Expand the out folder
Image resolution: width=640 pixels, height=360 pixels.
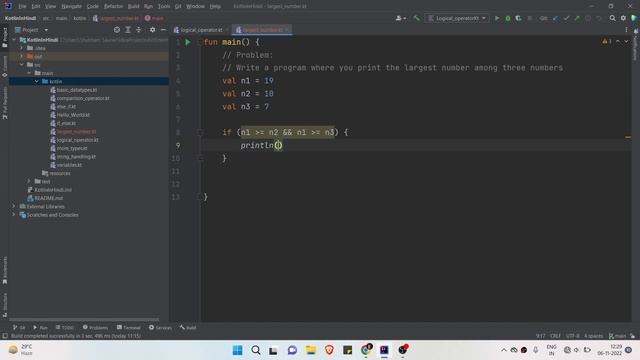click(x=22, y=56)
